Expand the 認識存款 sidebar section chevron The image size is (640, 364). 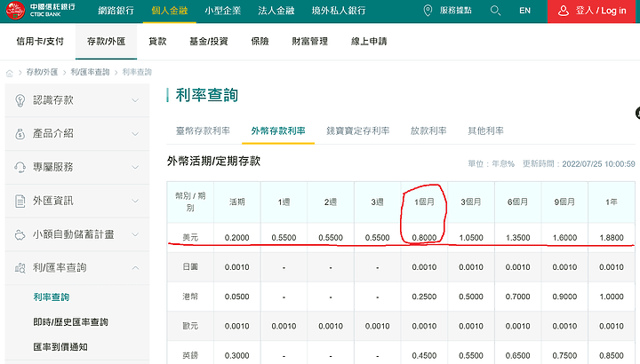coord(135,100)
